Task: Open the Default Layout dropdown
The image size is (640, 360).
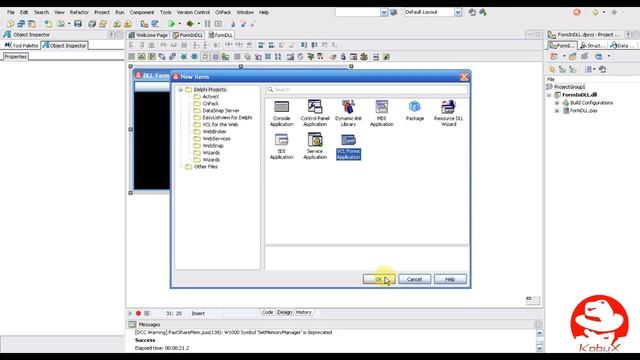Action: point(458,12)
